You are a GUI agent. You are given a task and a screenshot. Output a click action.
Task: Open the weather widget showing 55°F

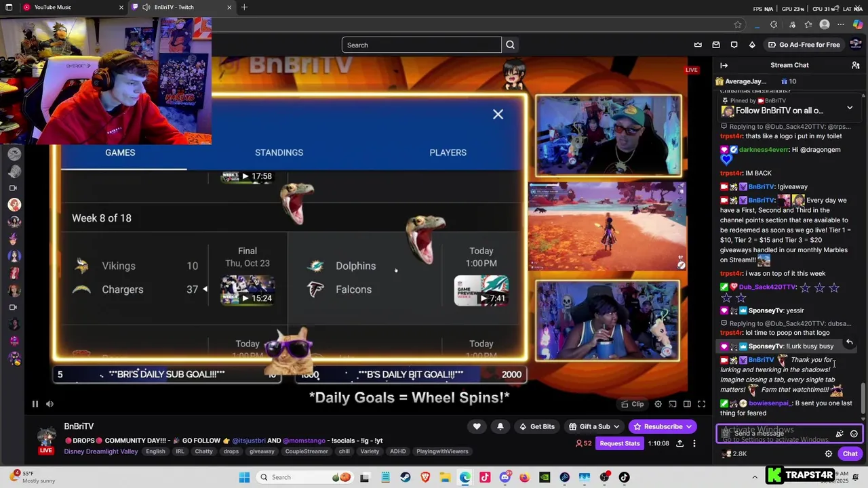click(34, 476)
